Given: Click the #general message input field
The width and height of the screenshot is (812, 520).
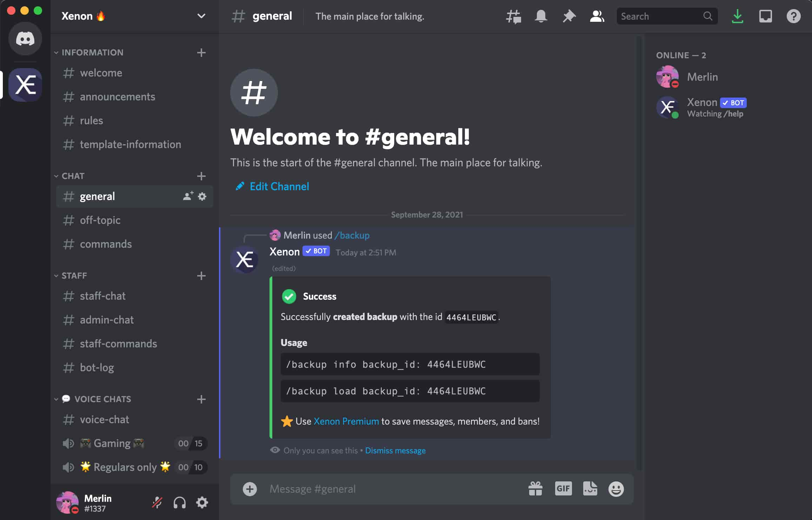Looking at the screenshot, I should (391, 488).
